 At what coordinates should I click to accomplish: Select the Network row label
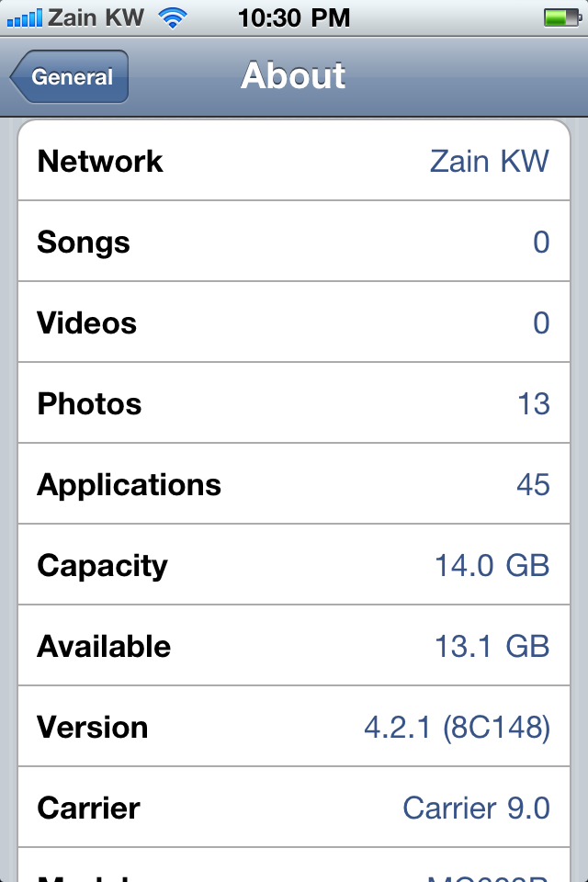(x=100, y=162)
